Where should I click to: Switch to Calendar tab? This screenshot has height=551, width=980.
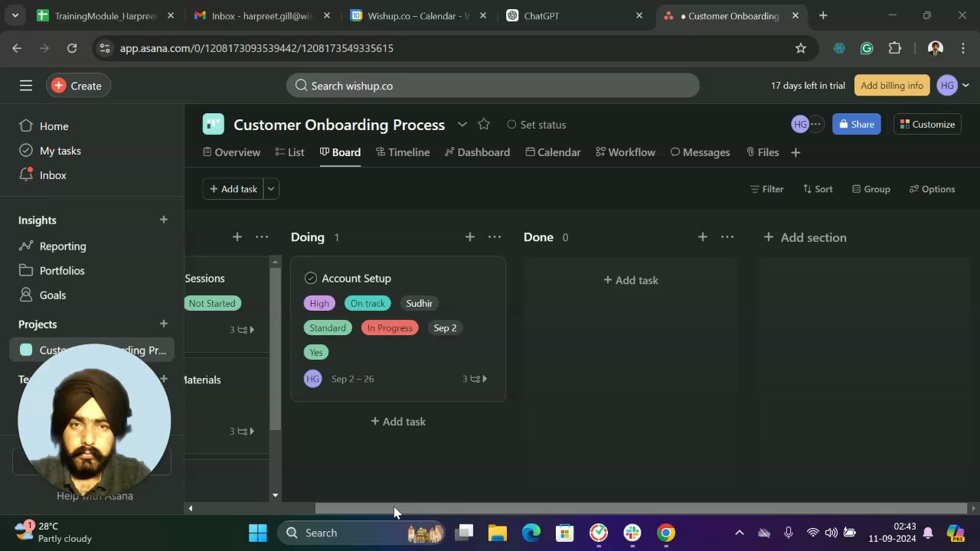(553, 152)
